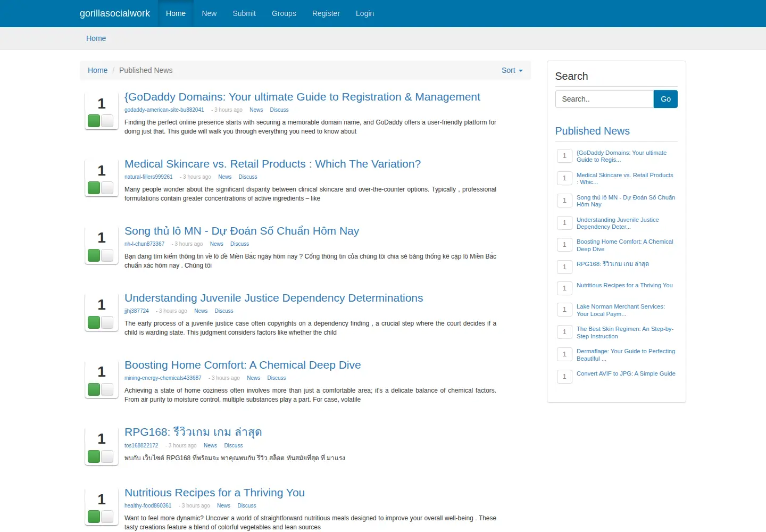
Task: Focus the Search text field
Action: point(604,99)
